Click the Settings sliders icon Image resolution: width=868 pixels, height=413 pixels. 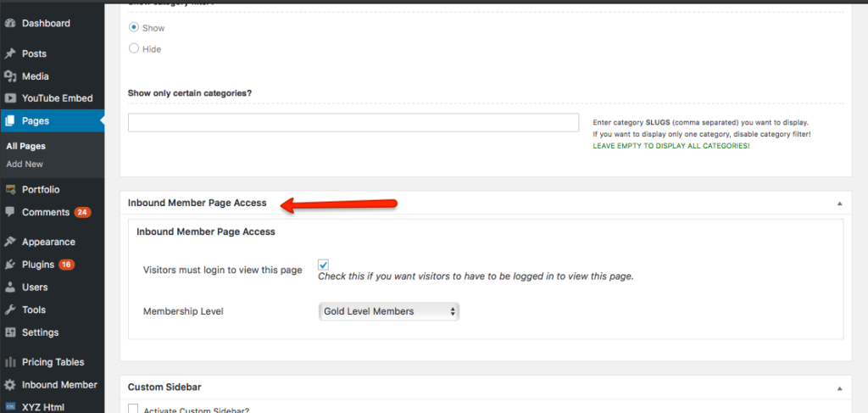coord(9,332)
